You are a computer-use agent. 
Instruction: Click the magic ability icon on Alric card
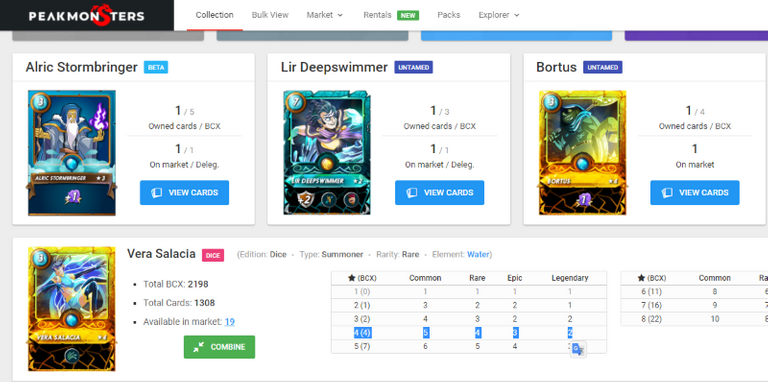pos(72,198)
